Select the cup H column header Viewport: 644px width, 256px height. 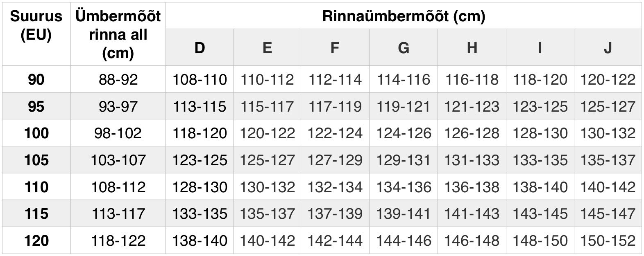click(472, 48)
